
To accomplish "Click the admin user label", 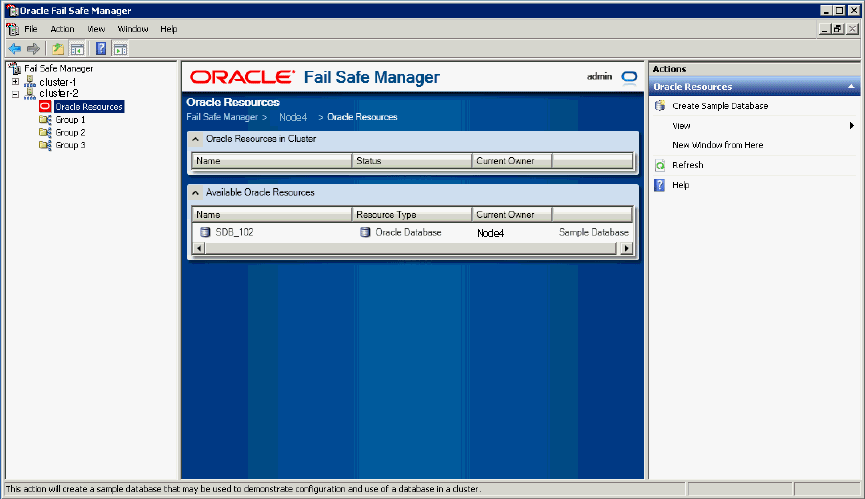I will [599, 77].
